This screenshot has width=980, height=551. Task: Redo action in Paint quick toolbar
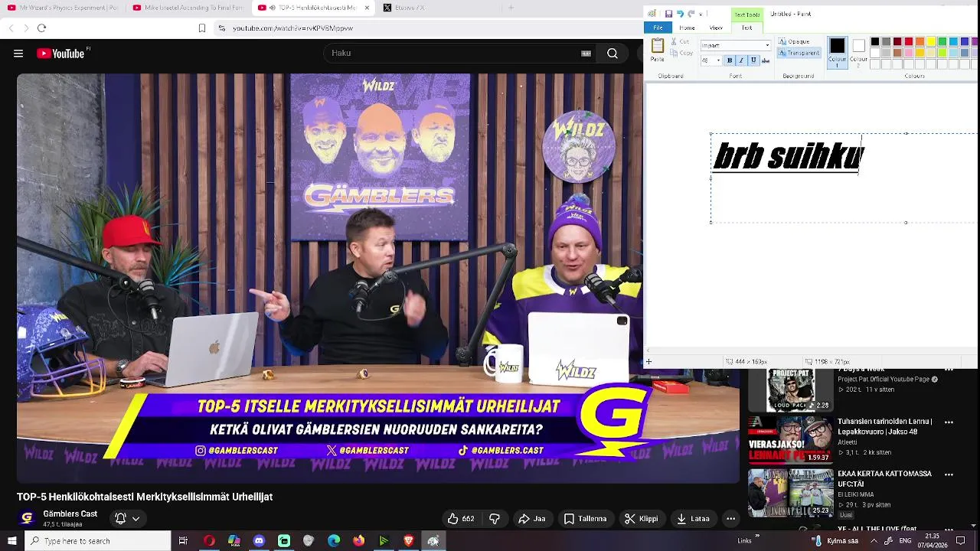[691, 14]
